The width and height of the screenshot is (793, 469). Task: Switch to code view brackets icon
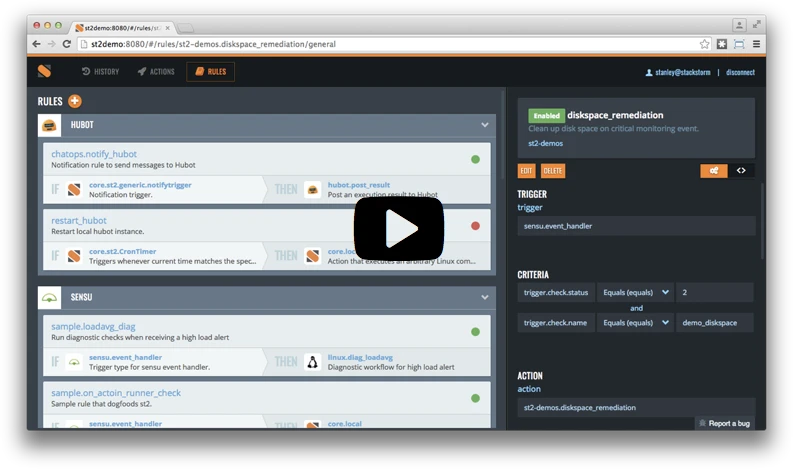pyautogui.click(x=741, y=171)
